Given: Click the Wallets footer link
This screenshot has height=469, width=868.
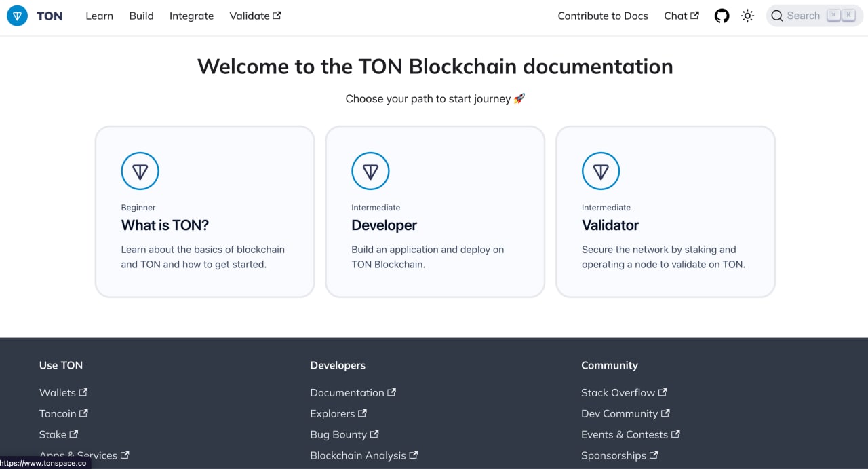Looking at the screenshot, I should pos(63,392).
